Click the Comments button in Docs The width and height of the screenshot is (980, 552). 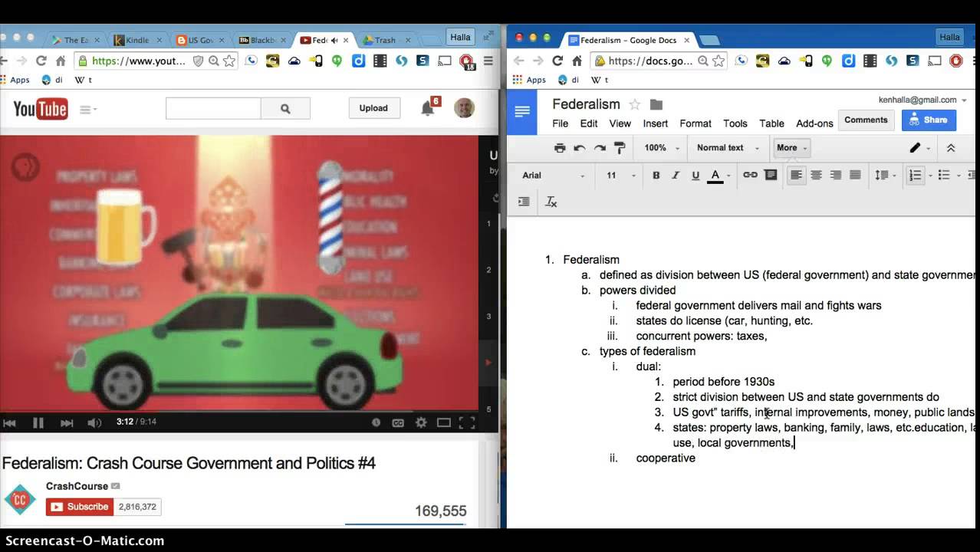coord(866,120)
